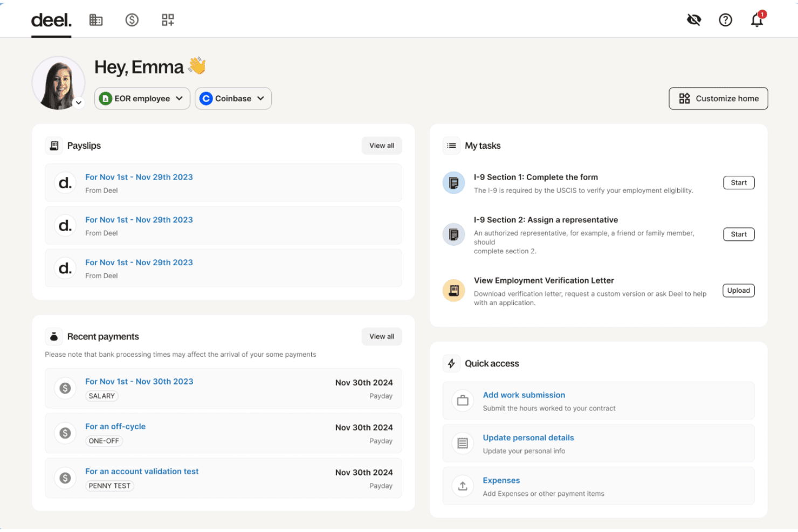Open the Nov 1st - Nov 30th salary payment
This screenshot has height=532, width=798.
point(139,382)
